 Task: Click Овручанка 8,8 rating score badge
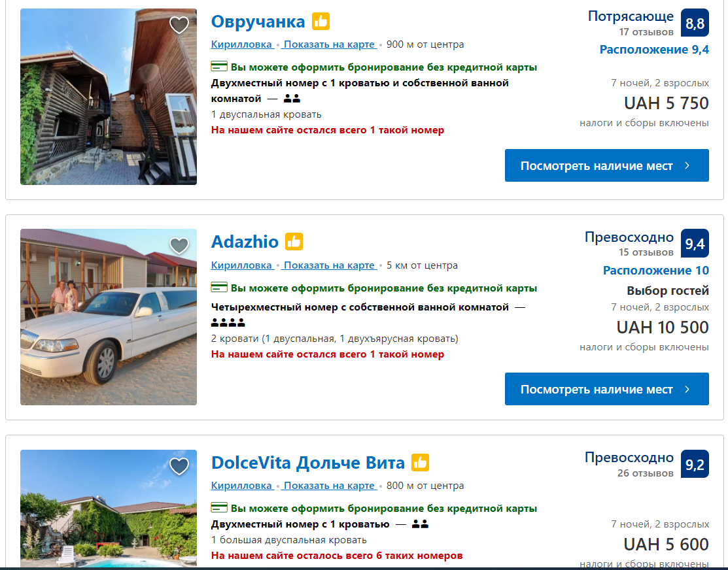pos(695,24)
